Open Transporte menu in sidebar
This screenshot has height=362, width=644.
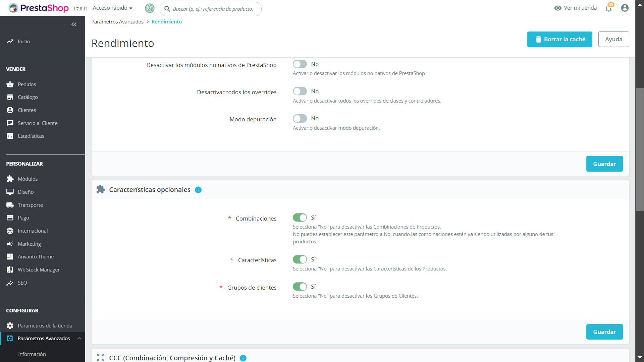30,205
